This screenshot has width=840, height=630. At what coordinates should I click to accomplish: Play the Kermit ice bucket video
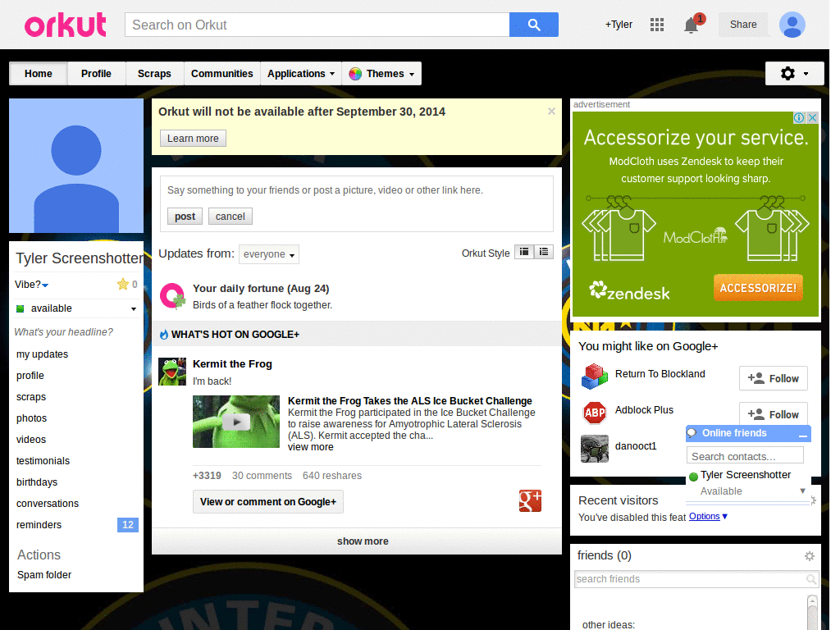pos(235,422)
